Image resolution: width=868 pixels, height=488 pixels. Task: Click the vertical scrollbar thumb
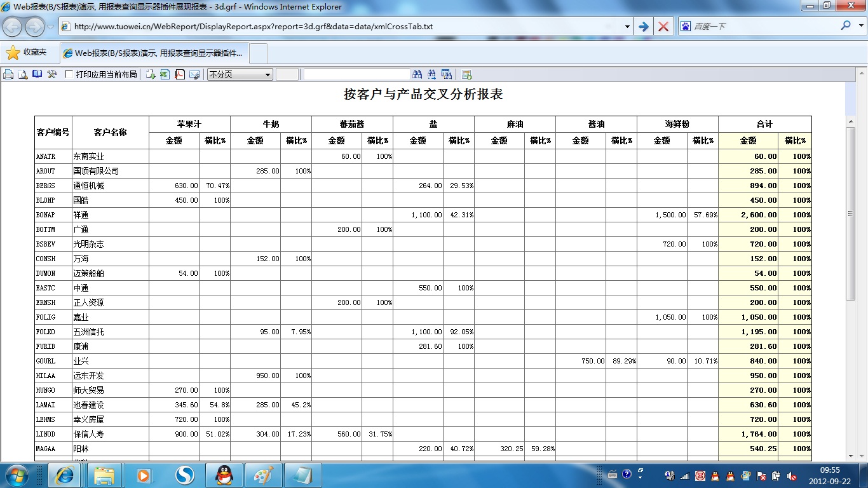pos(851,213)
